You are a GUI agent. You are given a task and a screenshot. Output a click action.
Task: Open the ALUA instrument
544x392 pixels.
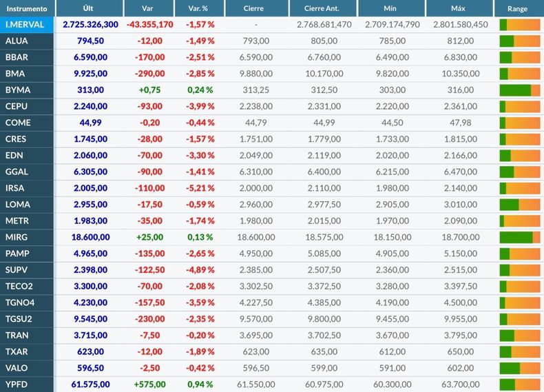point(27,41)
